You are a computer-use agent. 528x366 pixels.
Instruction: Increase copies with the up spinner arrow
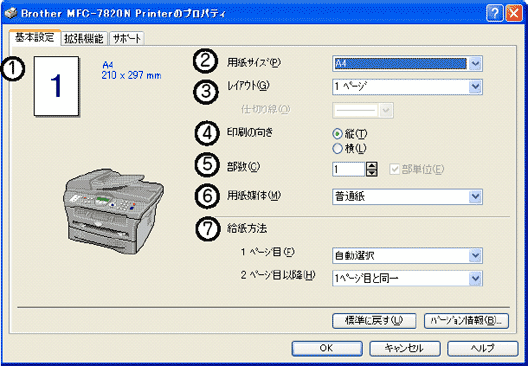[371, 166]
